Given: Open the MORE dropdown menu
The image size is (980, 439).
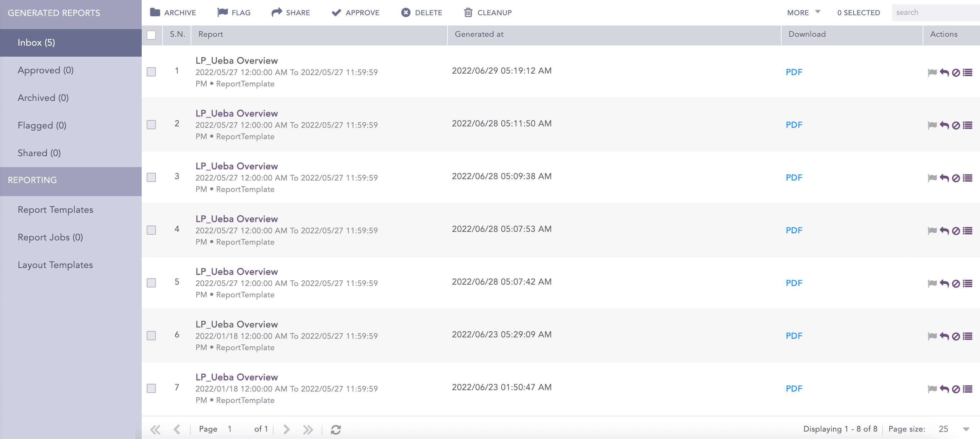Looking at the screenshot, I should point(803,12).
